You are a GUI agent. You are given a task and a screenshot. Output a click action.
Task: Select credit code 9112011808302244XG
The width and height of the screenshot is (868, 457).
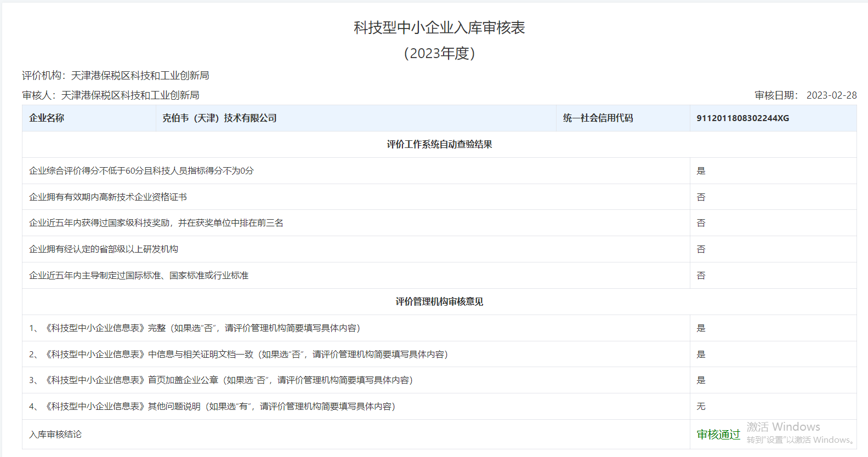(x=742, y=118)
